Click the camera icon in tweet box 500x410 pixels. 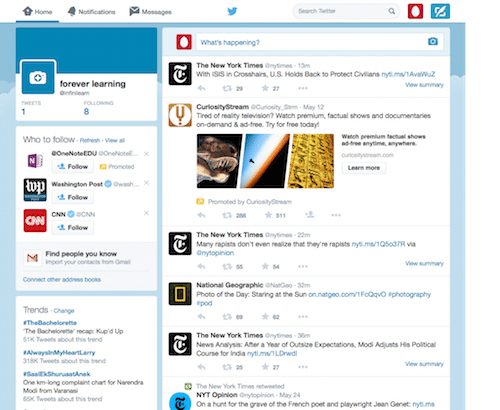433,41
